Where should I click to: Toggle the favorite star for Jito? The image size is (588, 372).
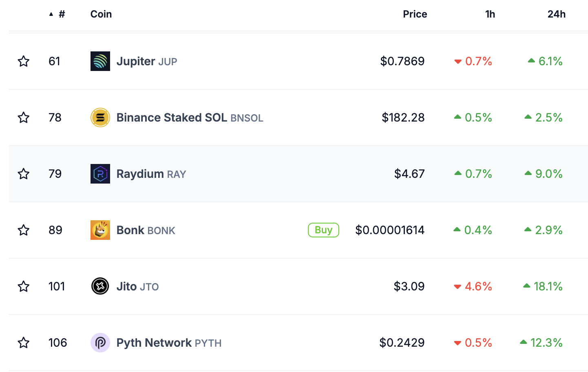24,286
